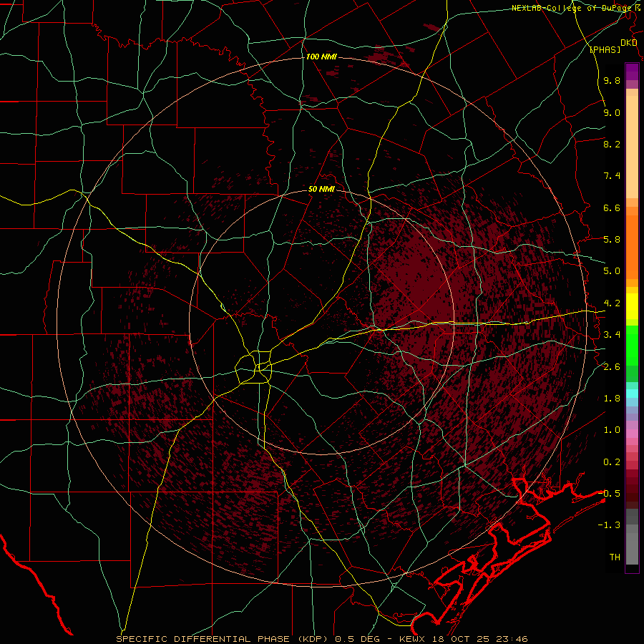644x644 pixels.
Task: Click the 0.2 scale value
Action: [612, 462]
